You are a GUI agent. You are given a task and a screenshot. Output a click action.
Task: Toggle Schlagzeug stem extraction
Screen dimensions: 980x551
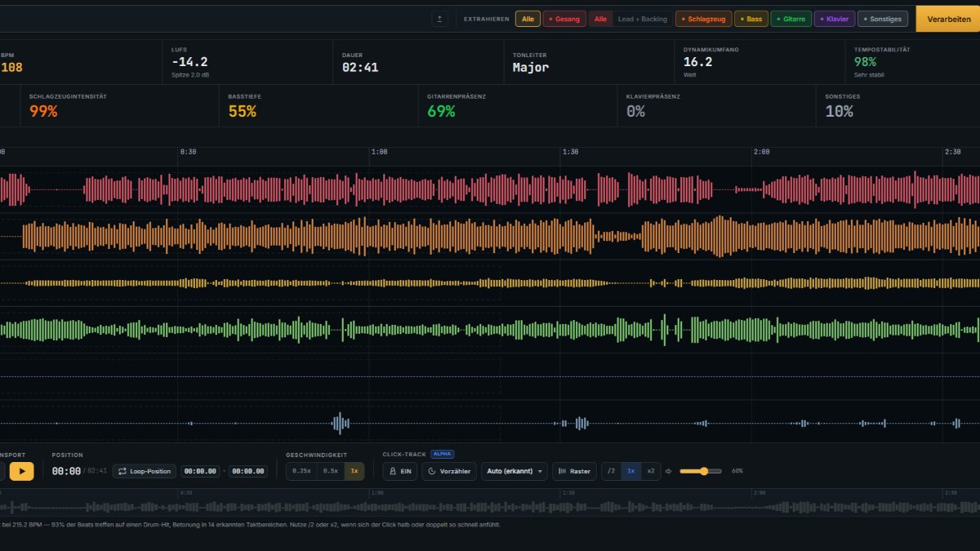pyautogui.click(x=703, y=19)
